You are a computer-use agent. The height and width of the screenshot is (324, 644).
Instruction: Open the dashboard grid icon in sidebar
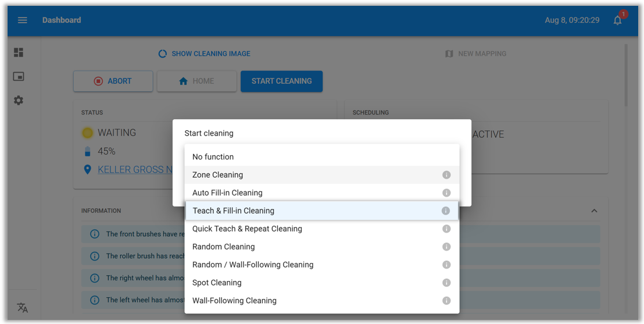19,52
